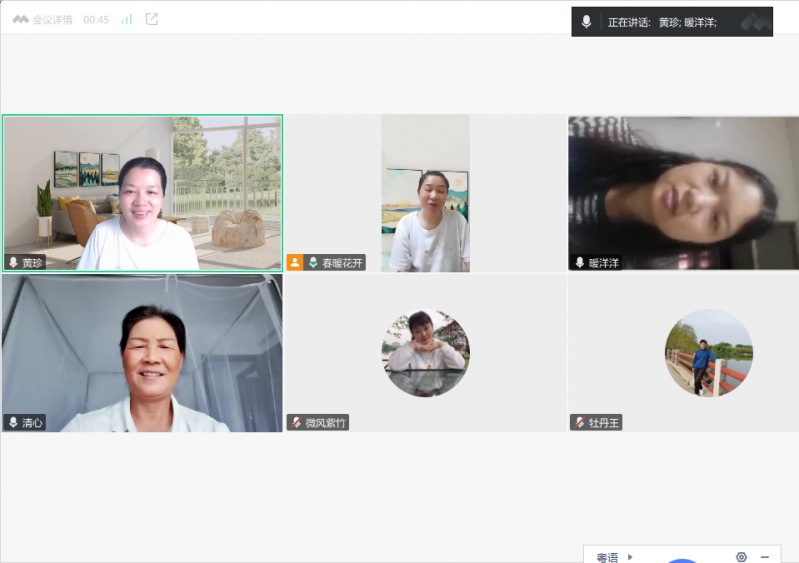This screenshot has height=563, width=799.
Task: Click the 00:45 meeting timer
Action: click(x=96, y=19)
